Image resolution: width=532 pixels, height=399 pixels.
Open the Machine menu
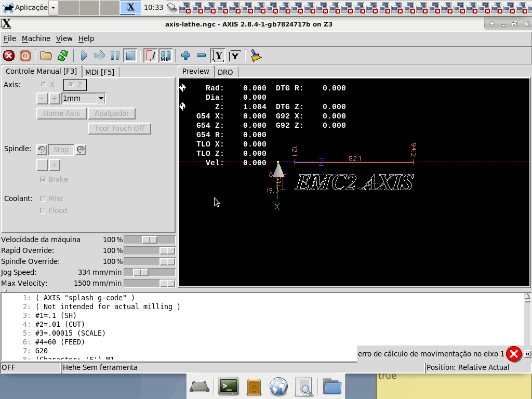click(36, 38)
